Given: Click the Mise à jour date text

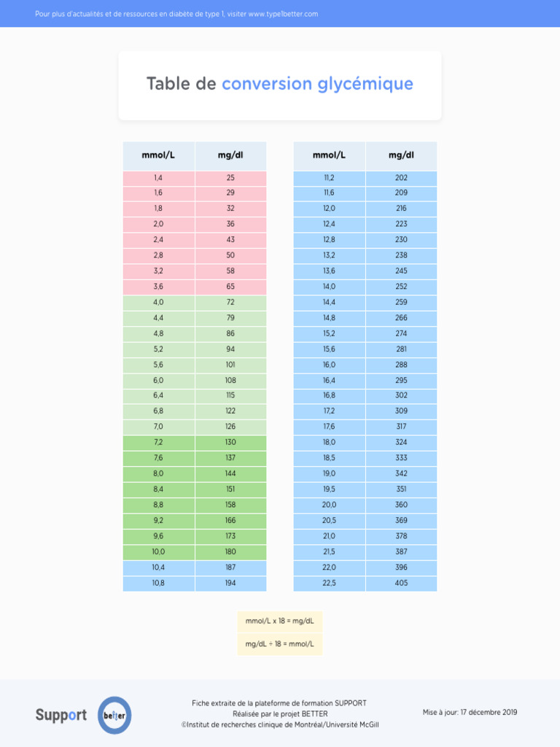Looking at the screenshot, I should 470,712.
